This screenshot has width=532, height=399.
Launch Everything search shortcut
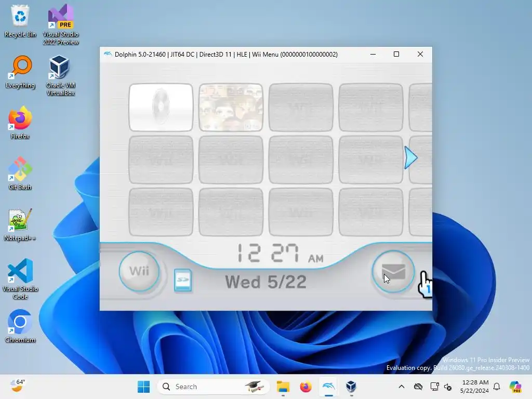20,72
